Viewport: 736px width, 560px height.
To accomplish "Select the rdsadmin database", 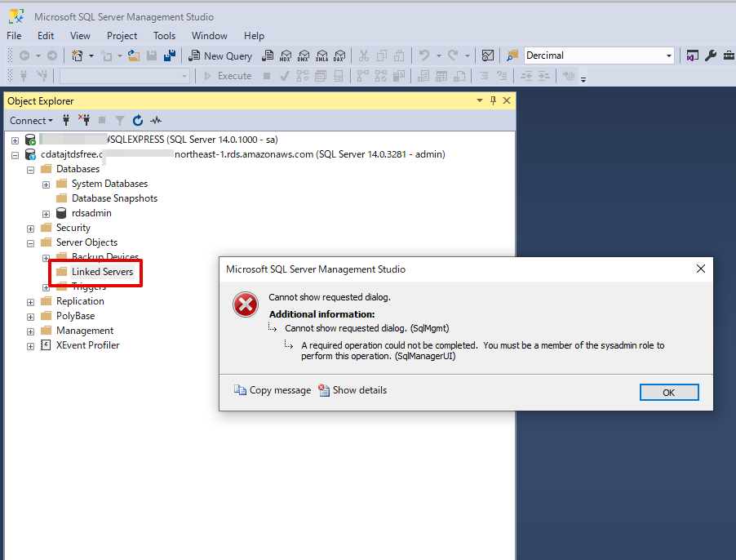I will pos(91,213).
